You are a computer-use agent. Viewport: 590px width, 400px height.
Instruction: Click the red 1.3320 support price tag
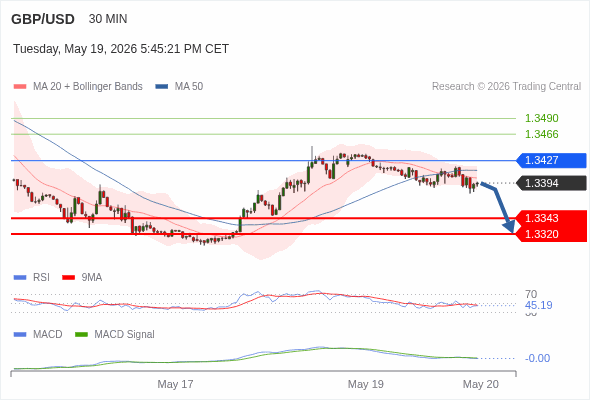551,234
